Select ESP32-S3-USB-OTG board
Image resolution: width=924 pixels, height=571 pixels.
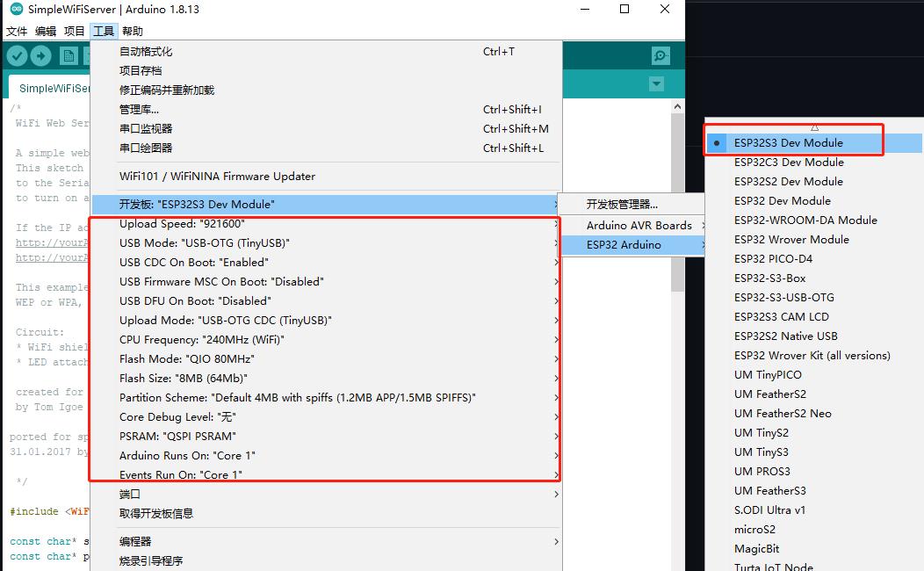click(813, 298)
